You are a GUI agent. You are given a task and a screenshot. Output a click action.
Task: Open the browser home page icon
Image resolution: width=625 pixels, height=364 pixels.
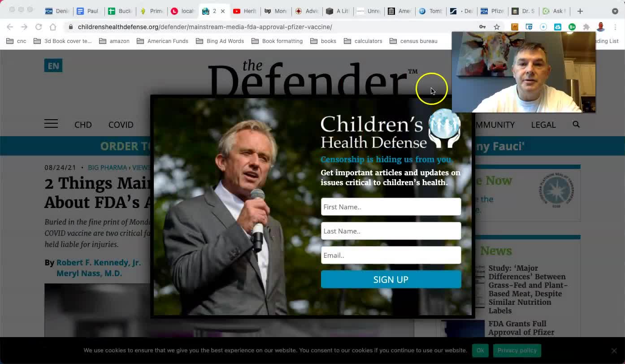tap(53, 27)
